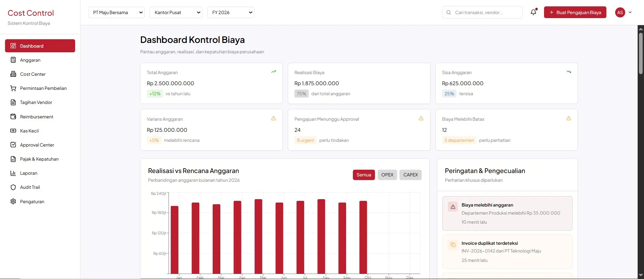Screen dimensions: 644x279
Task: Click the Laporan chart icon
Action: point(13,173)
